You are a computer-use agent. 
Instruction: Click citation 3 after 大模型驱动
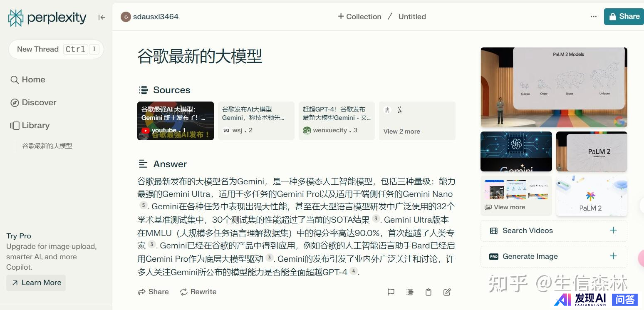pos(269,258)
